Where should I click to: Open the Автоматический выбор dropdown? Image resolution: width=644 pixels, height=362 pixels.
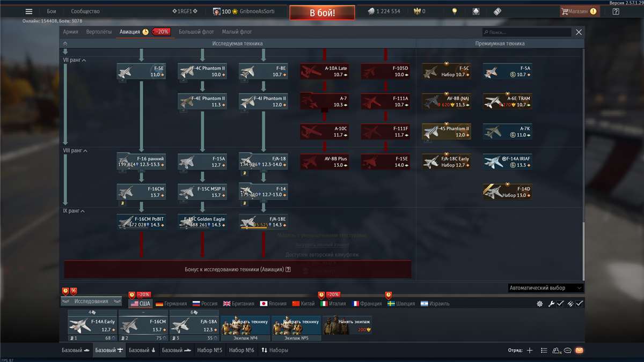[x=545, y=288]
